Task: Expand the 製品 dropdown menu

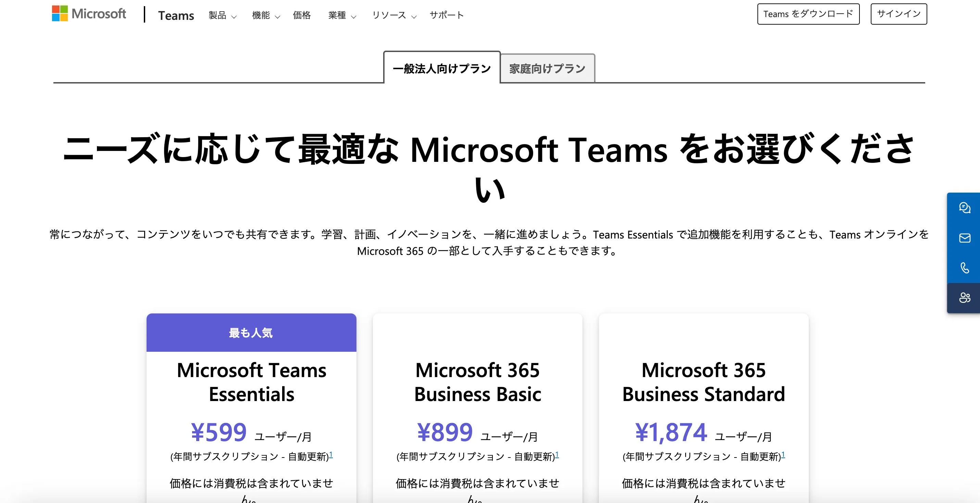Action: [x=223, y=15]
